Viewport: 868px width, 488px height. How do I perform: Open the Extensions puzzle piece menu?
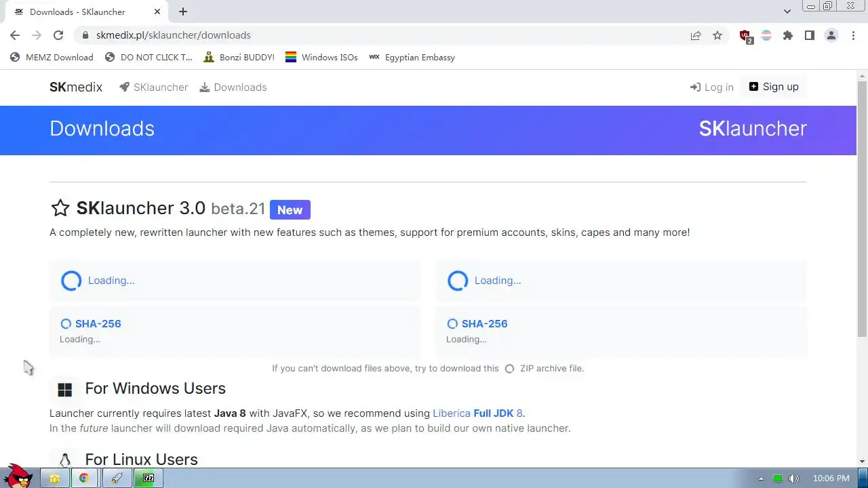point(788,35)
